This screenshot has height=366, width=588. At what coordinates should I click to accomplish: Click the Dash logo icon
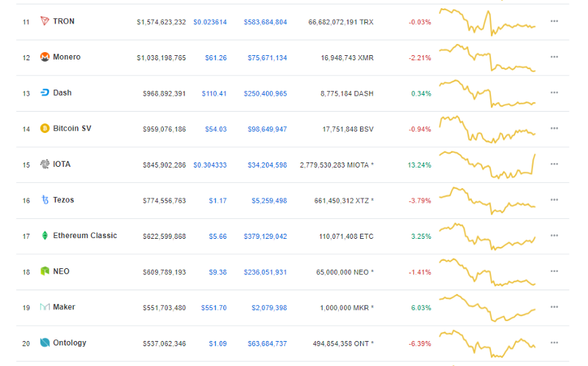(45, 93)
